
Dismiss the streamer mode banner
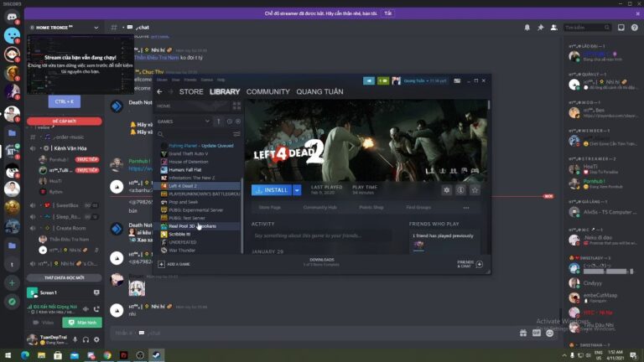tap(638, 13)
